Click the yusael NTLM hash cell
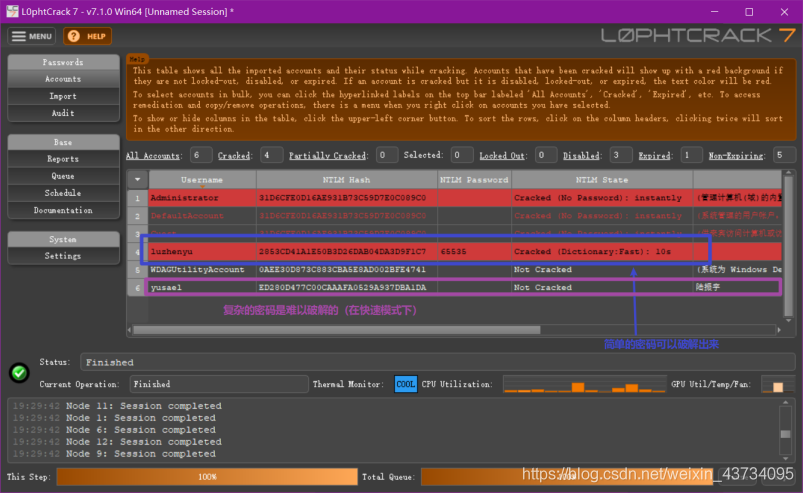The height and width of the screenshot is (493, 804). (x=347, y=287)
